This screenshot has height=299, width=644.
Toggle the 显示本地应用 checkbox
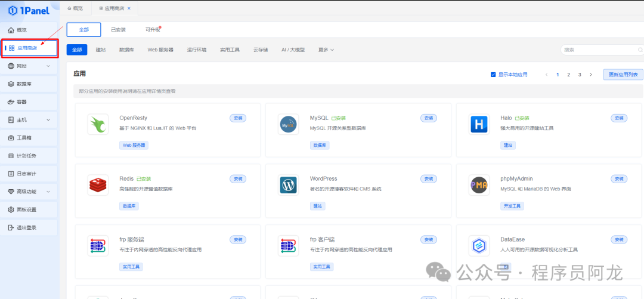[493, 75]
